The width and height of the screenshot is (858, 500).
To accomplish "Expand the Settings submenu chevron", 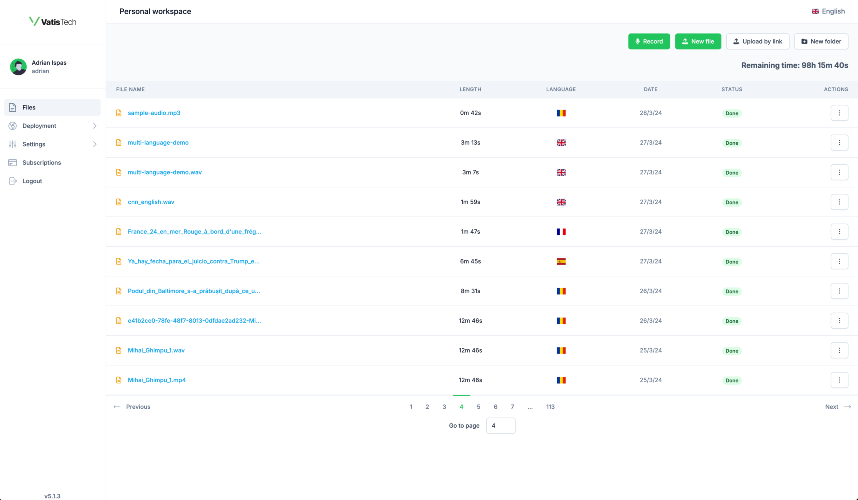I will 94,144.
